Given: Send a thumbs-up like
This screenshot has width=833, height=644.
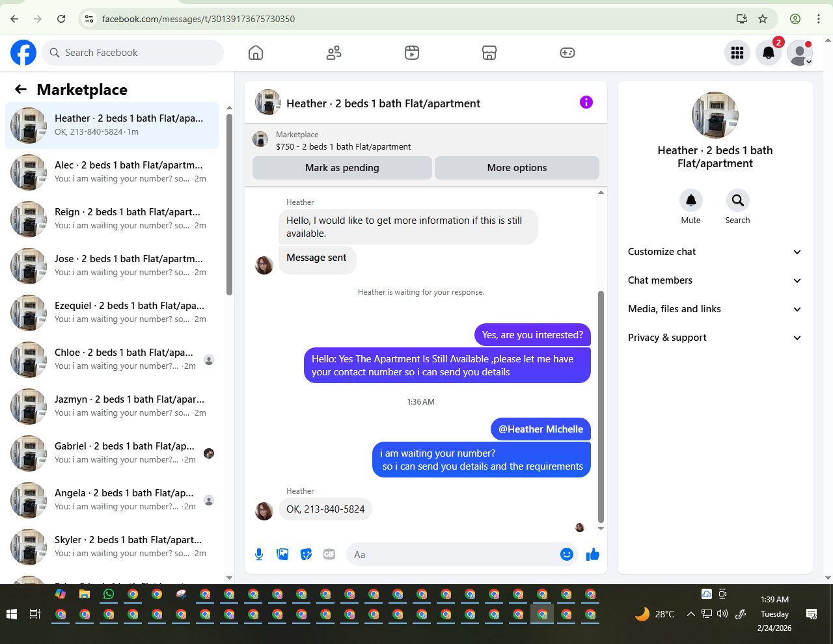Looking at the screenshot, I should pyautogui.click(x=592, y=554).
